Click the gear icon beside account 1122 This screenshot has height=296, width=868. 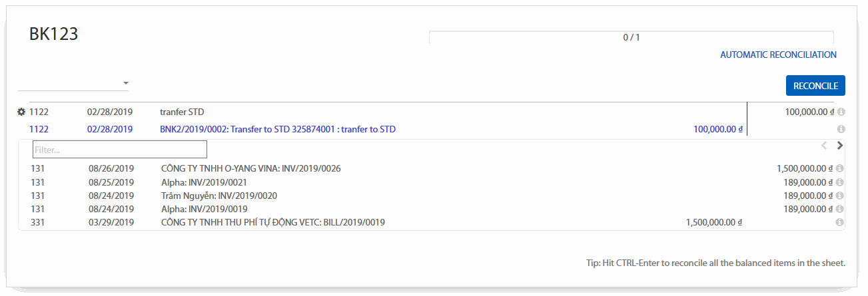tap(21, 112)
